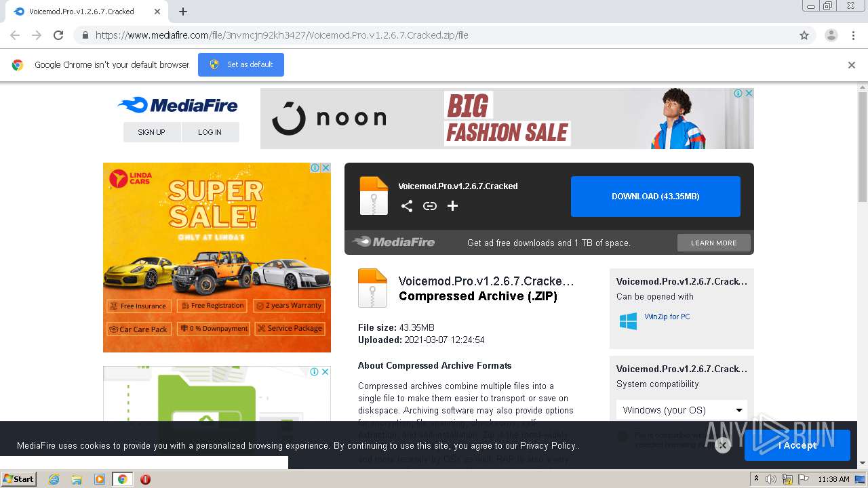
Task: Dismiss the default browser notification bar
Action: (x=852, y=65)
